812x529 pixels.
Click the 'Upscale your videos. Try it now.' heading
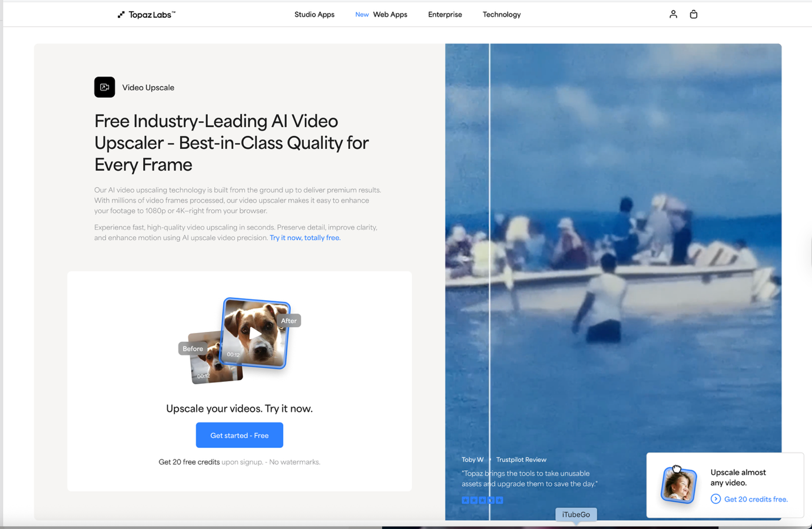tap(239, 408)
